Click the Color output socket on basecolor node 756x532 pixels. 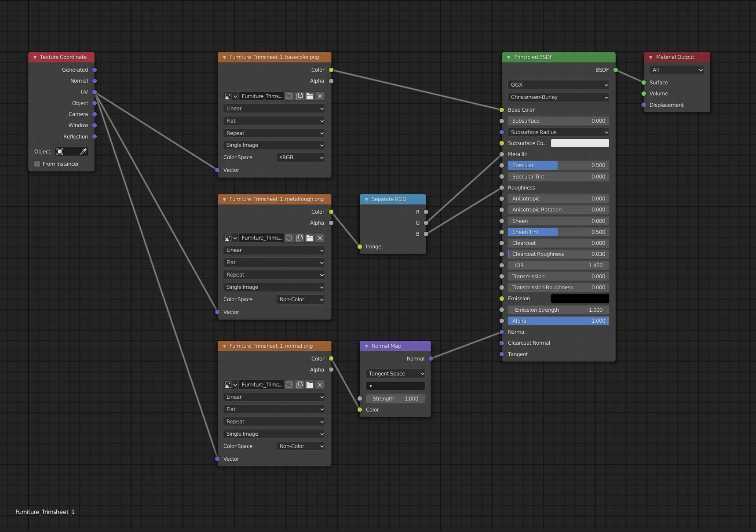[x=331, y=70]
